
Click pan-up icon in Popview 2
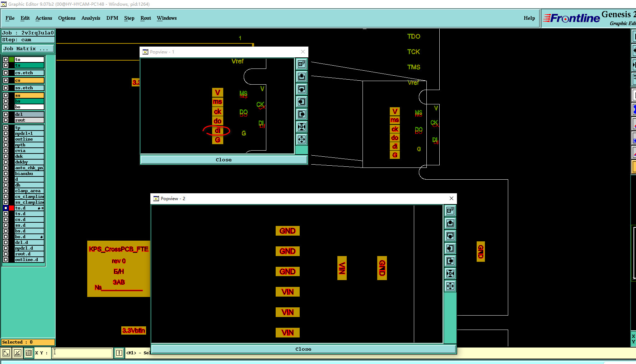[x=450, y=223]
